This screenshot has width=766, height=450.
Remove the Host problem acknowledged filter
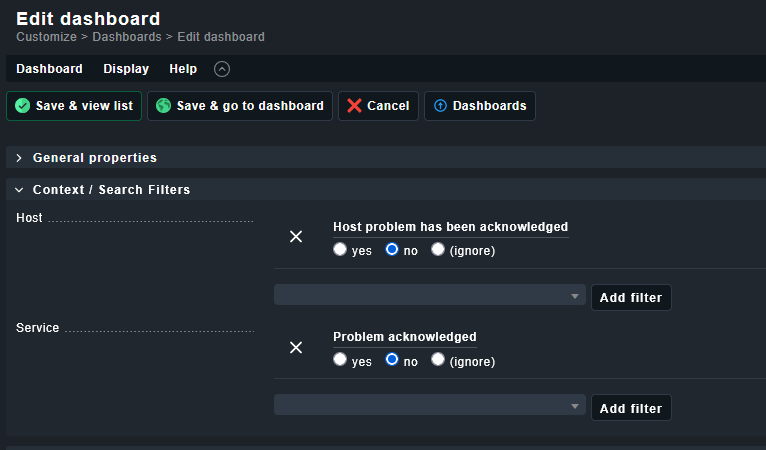click(296, 237)
